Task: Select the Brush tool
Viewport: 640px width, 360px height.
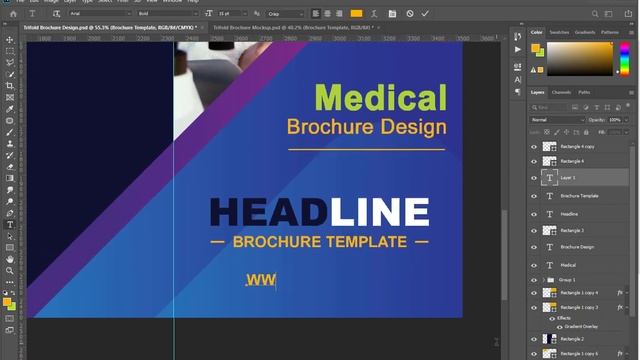Action: pyautogui.click(x=10, y=132)
